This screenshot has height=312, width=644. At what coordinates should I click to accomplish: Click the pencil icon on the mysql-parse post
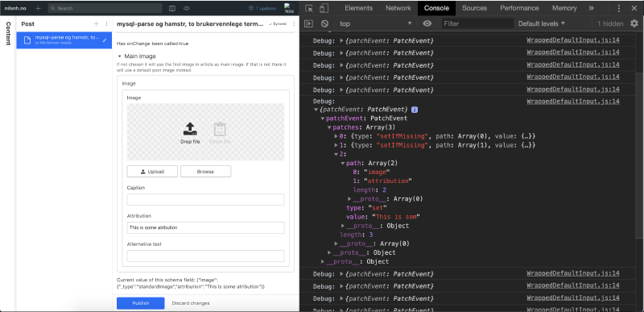[105, 40]
